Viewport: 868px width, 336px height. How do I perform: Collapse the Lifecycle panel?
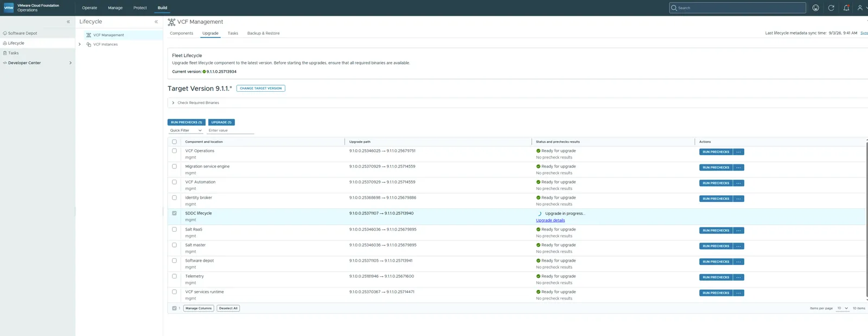pos(156,22)
